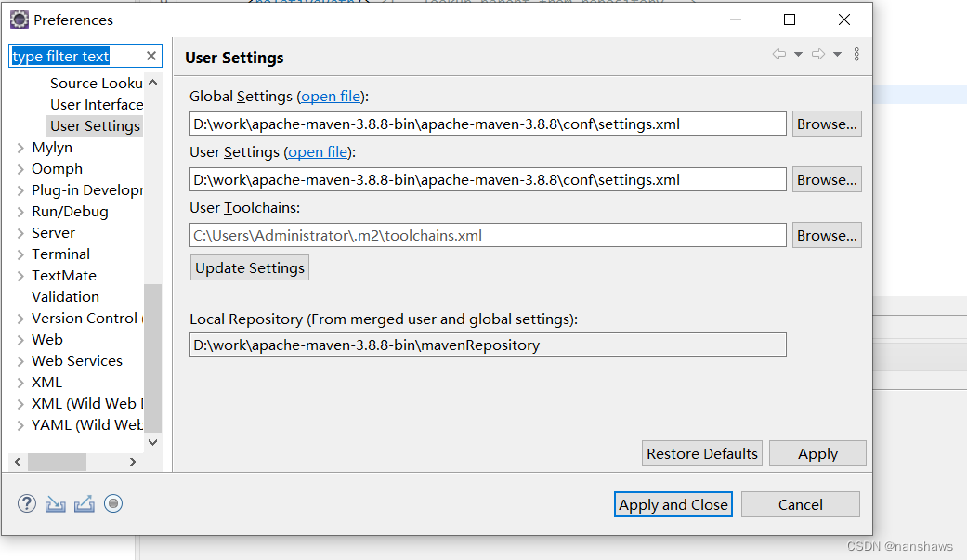Image resolution: width=967 pixels, height=560 pixels.
Task: Click the Update Settings button
Action: coord(250,268)
